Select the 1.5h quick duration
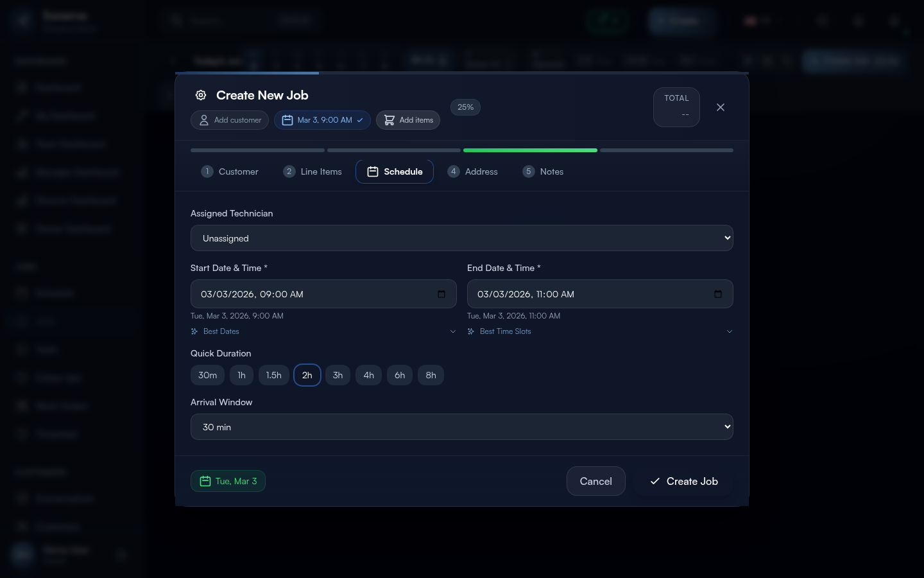This screenshot has height=578, width=924. (x=273, y=375)
